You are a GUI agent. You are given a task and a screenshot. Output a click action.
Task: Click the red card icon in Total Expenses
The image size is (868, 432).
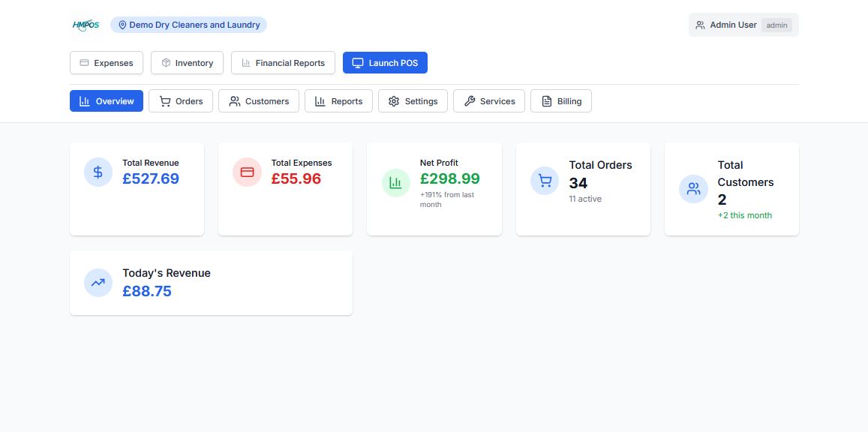click(x=247, y=172)
